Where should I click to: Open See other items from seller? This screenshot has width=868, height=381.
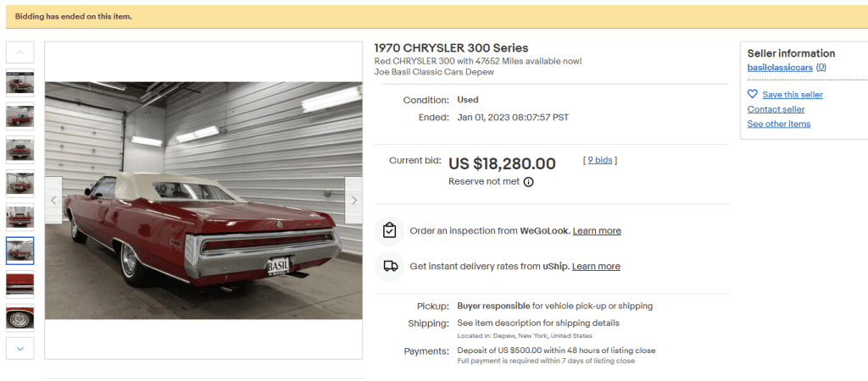click(778, 124)
